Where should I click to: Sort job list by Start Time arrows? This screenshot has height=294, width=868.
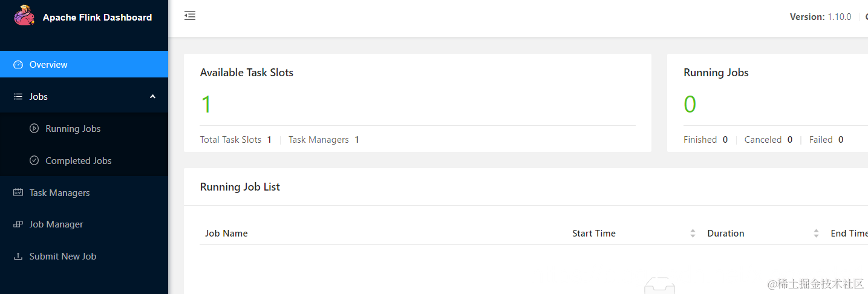tap(693, 234)
